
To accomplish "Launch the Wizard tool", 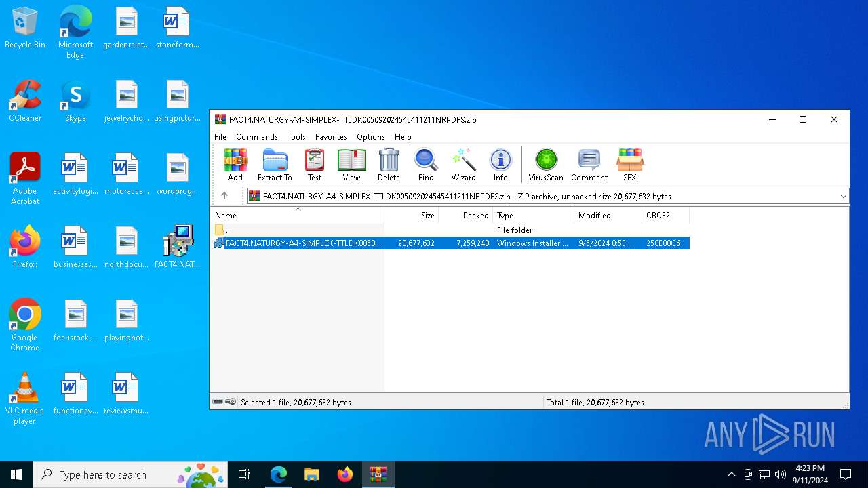I will (464, 165).
